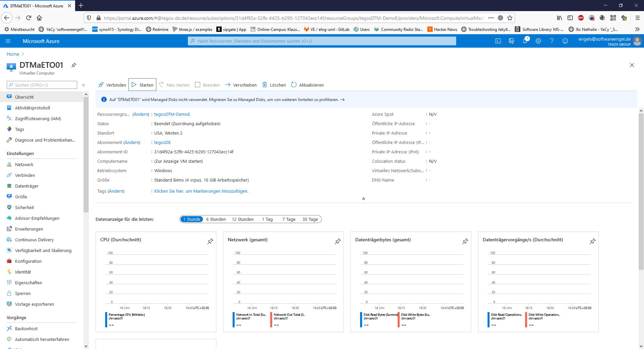Go to the browser home page
Image resolution: width=644 pixels, height=349 pixels.
(x=39, y=18)
